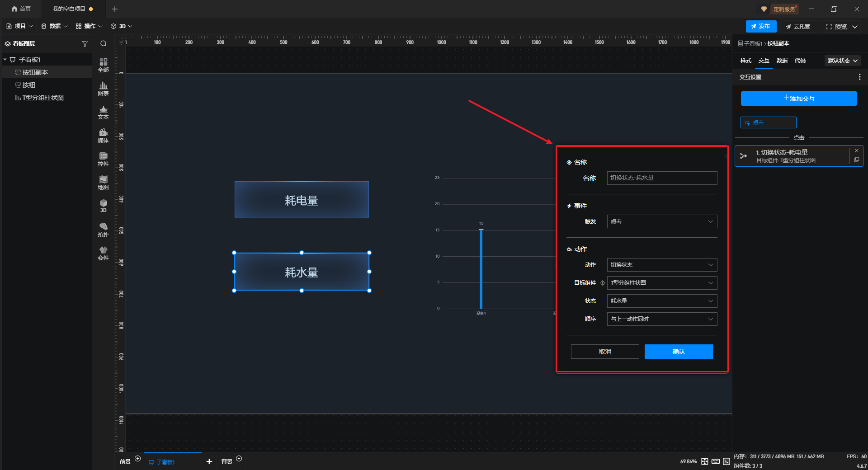868x470 pixels.
Task: Open the 图表 chart component category
Action: coord(103,89)
